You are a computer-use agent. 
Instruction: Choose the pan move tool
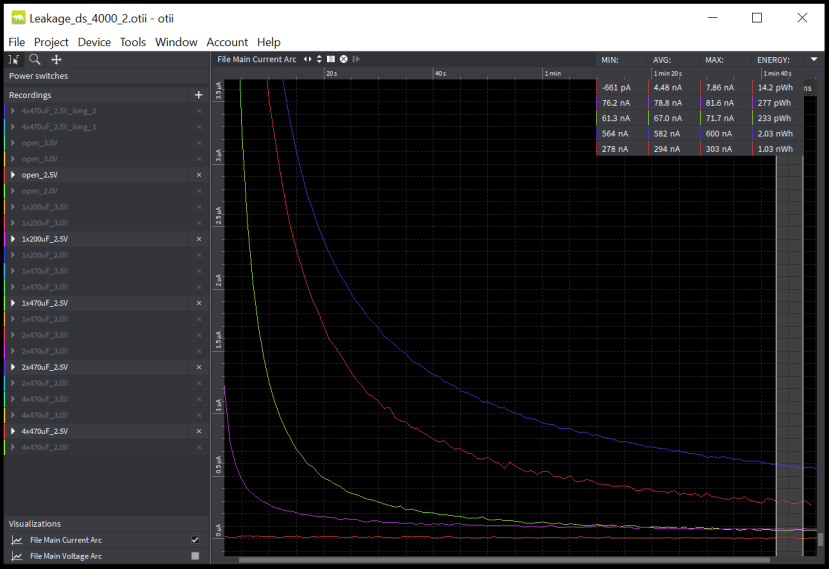(56, 60)
